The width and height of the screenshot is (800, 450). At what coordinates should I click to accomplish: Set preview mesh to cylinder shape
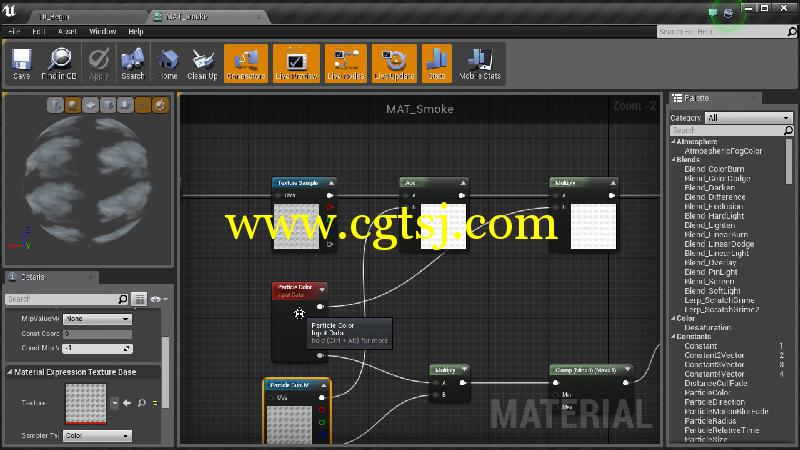pos(55,105)
